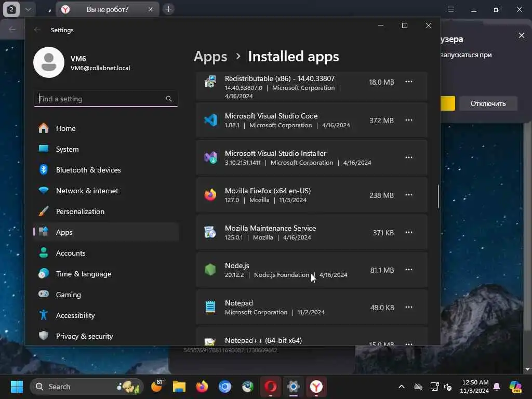Open Gaming settings

[106, 295]
